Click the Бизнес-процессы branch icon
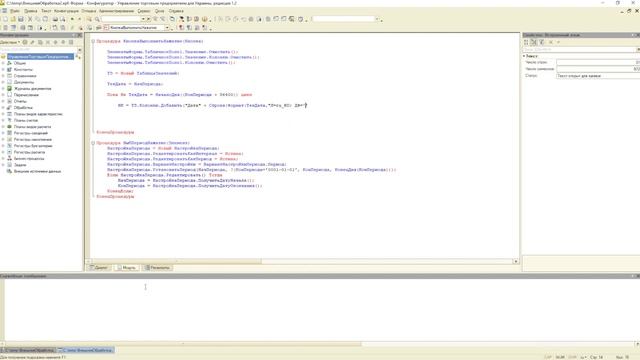 9,158
